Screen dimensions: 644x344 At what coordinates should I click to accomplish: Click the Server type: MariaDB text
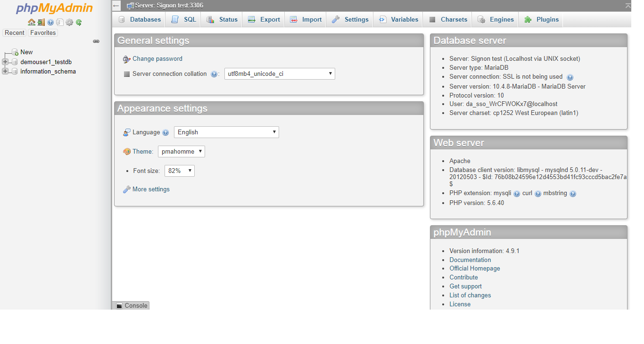[x=479, y=67]
